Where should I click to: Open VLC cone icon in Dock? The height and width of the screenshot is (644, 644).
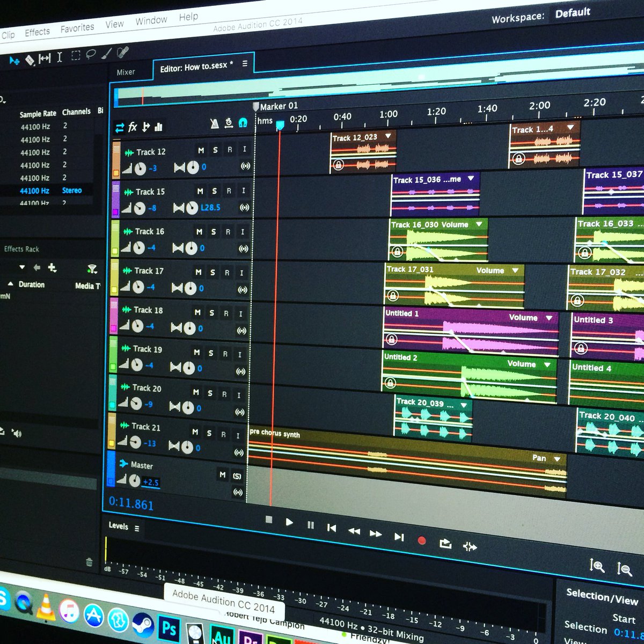tap(45, 607)
